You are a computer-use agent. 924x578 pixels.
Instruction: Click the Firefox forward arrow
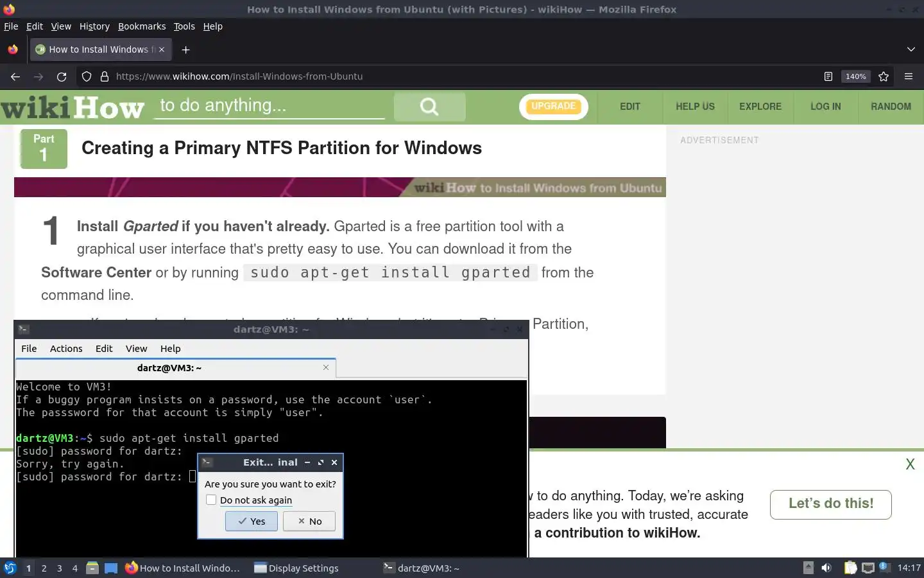[x=38, y=76]
